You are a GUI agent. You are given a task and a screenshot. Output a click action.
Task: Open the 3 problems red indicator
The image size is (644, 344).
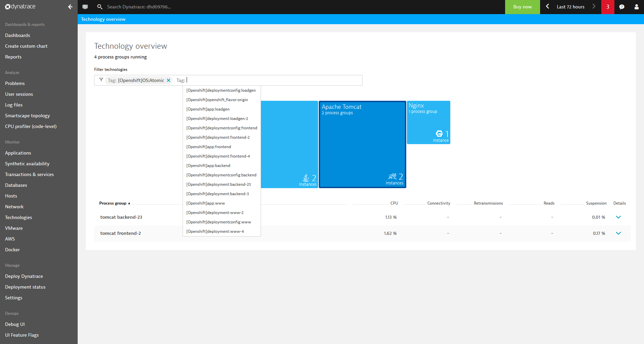tap(608, 7)
